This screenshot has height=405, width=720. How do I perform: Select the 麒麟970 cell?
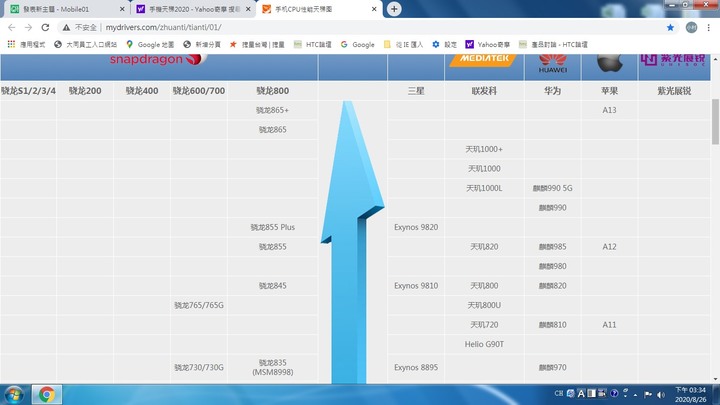(552, 367)
